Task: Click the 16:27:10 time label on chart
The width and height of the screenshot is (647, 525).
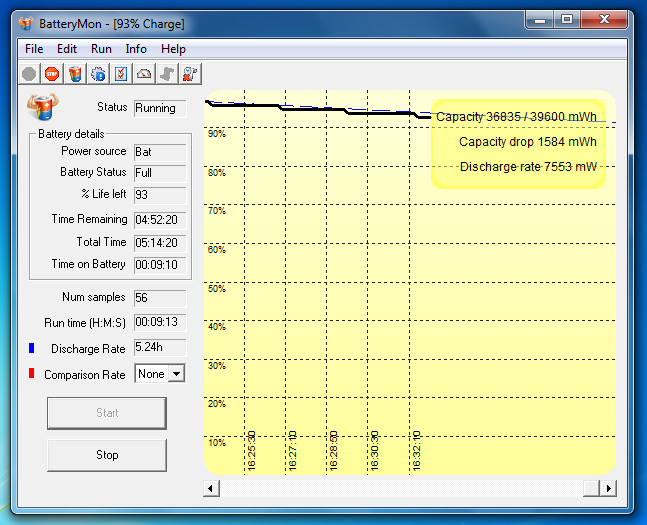Action: tap(292, 451)
